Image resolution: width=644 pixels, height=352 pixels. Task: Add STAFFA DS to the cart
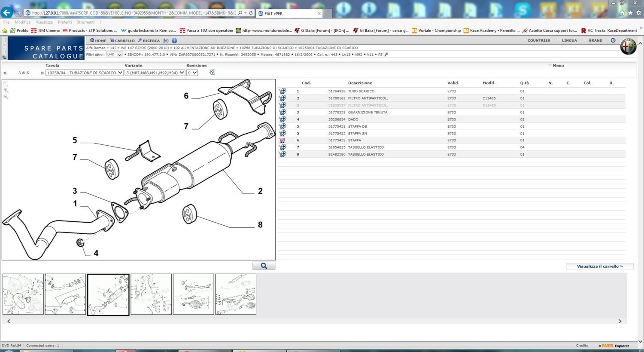(x=283, y=126)
